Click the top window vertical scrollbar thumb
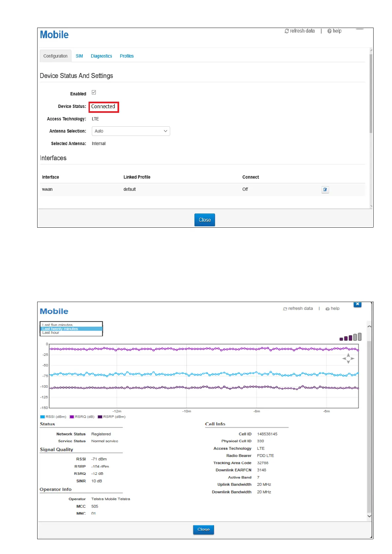The image size is (392, 554). click(371, 94)
